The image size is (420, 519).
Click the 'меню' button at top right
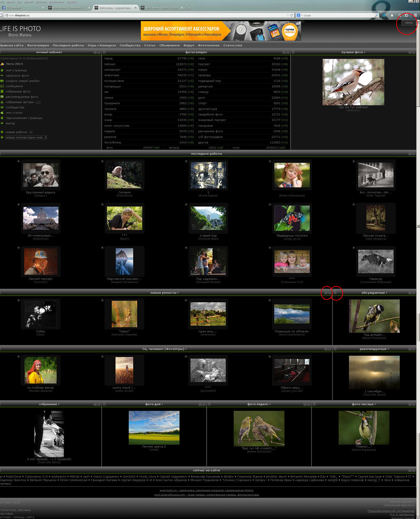click(x=409, y=23)
